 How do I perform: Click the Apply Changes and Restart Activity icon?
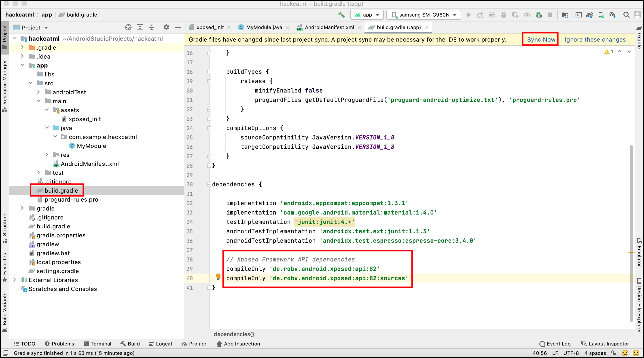[480, 15]
